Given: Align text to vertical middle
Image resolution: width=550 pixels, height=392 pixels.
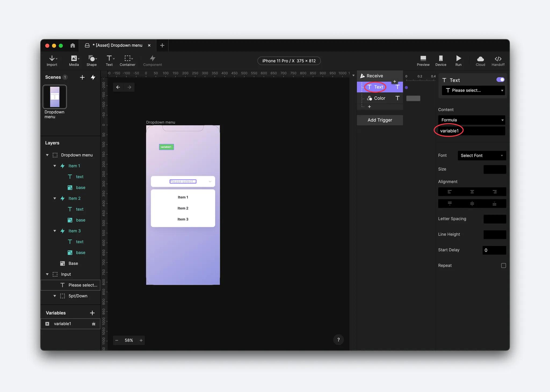Looking at the screenshot, I should pos(472,204).
